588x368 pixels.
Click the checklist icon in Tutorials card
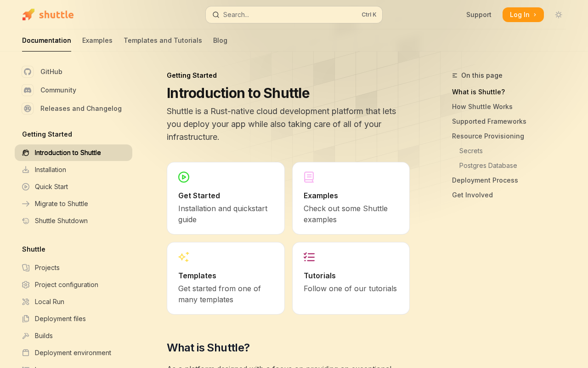[309, 257]
